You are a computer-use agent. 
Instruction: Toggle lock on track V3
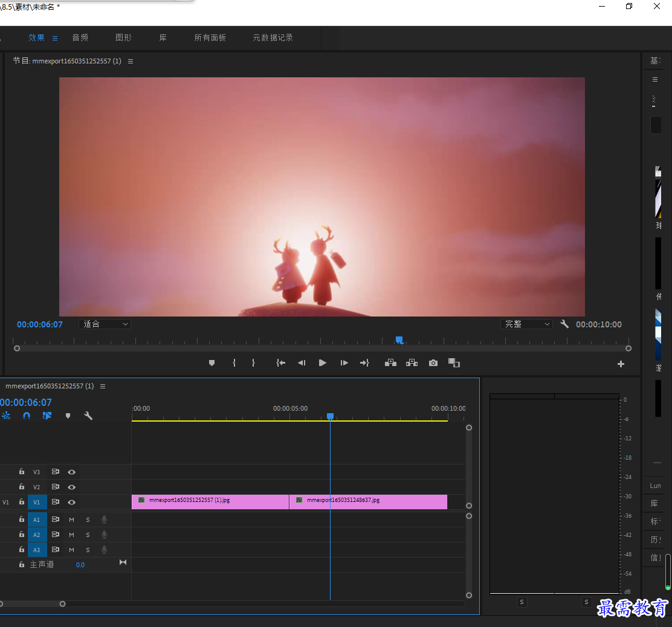(x=21, y=472)
